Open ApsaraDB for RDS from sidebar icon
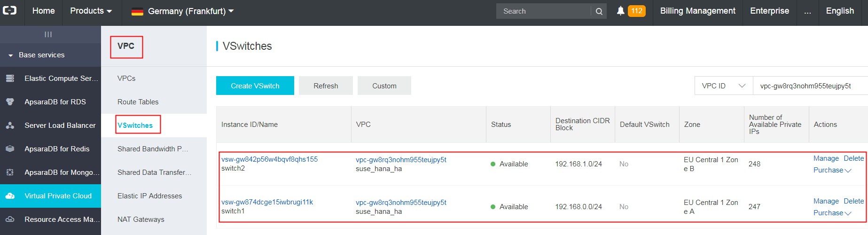This screenshot has height=235, width=868. click(x=10, y=102)
